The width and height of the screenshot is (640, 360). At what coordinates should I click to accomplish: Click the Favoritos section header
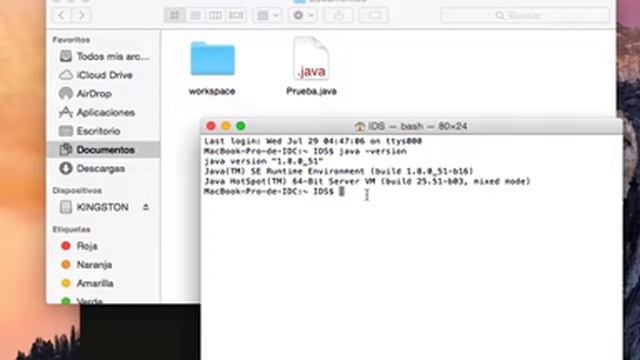(71, 40)
